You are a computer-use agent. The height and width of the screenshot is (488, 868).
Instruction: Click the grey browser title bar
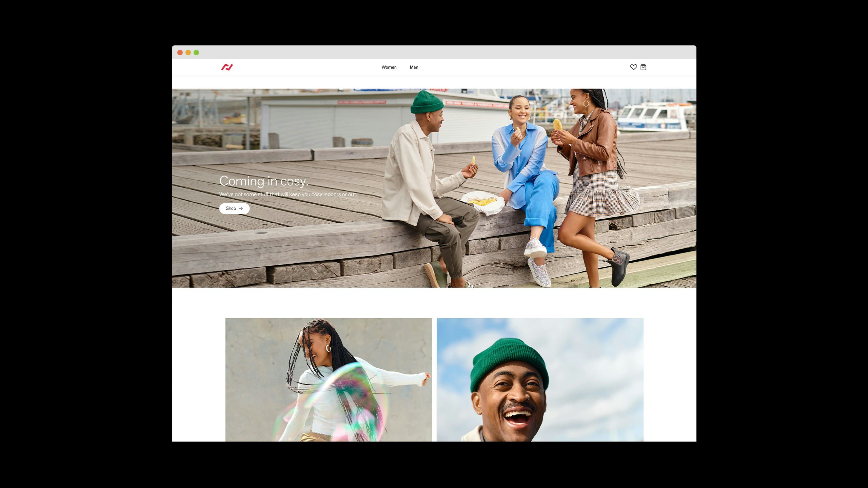click(x=434, y=52)
